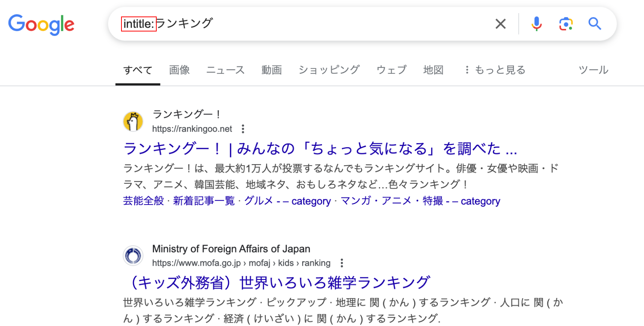
Task: Click Ministry of Foreign Affairs of Japan text
Action: (x=231, y=249)
